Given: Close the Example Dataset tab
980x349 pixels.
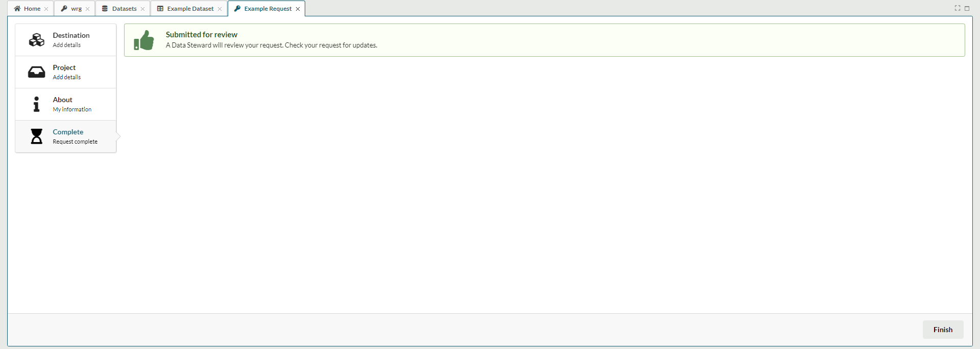Looking at the screenshot, I should point(220,9).
